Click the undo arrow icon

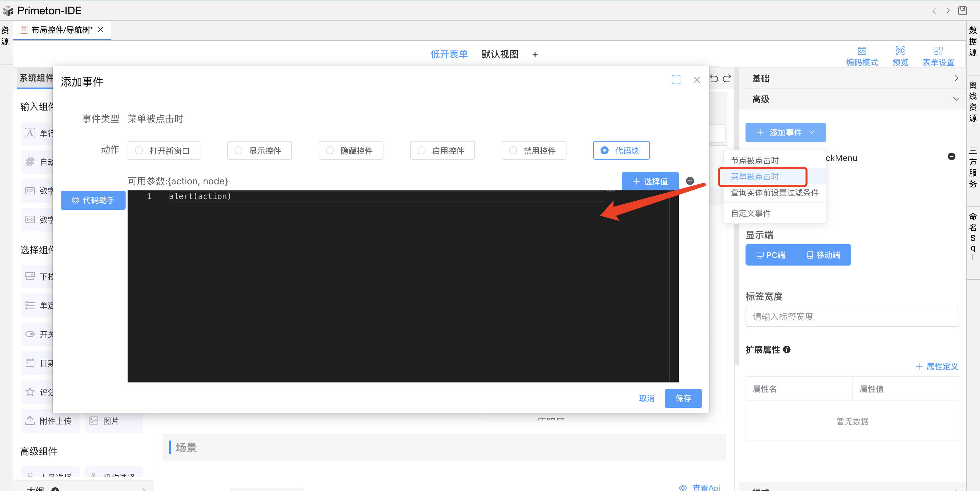point(714,78)
